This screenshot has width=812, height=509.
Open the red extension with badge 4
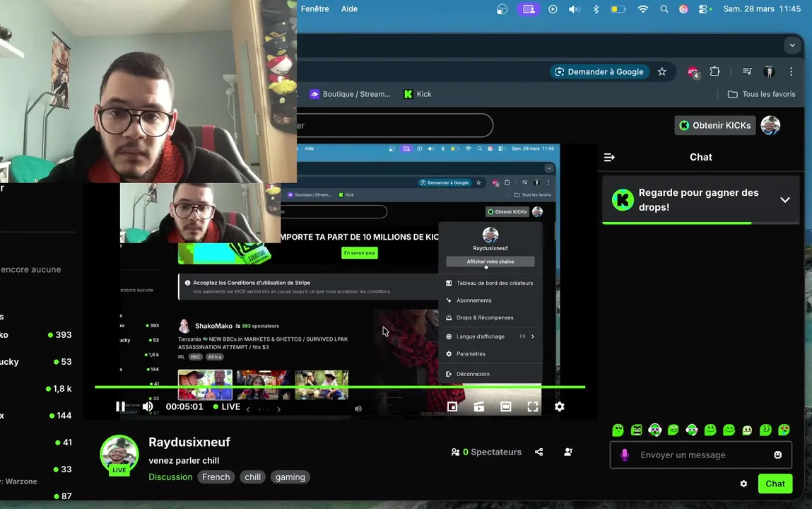[x=693, y=72]
